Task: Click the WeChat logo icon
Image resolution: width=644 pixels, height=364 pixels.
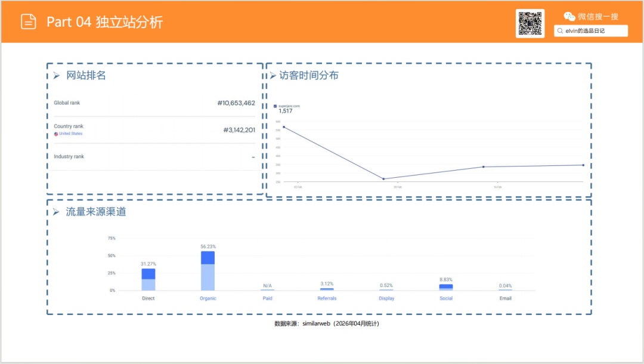Action: 570,17
